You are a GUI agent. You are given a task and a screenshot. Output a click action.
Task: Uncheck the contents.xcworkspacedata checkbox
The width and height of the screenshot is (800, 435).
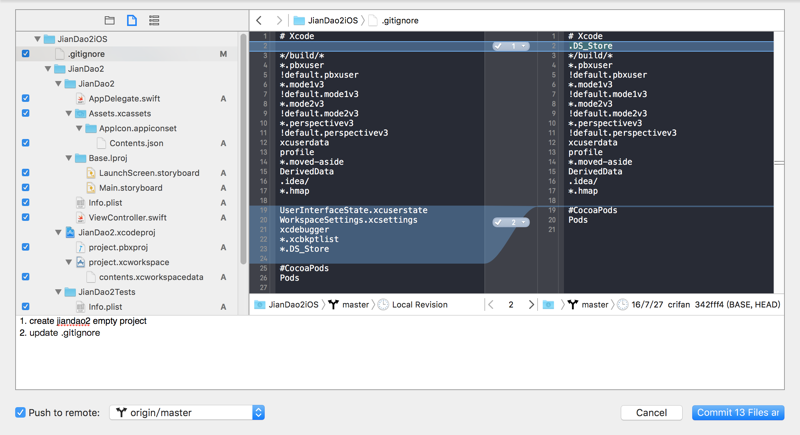tap(26, 276)
